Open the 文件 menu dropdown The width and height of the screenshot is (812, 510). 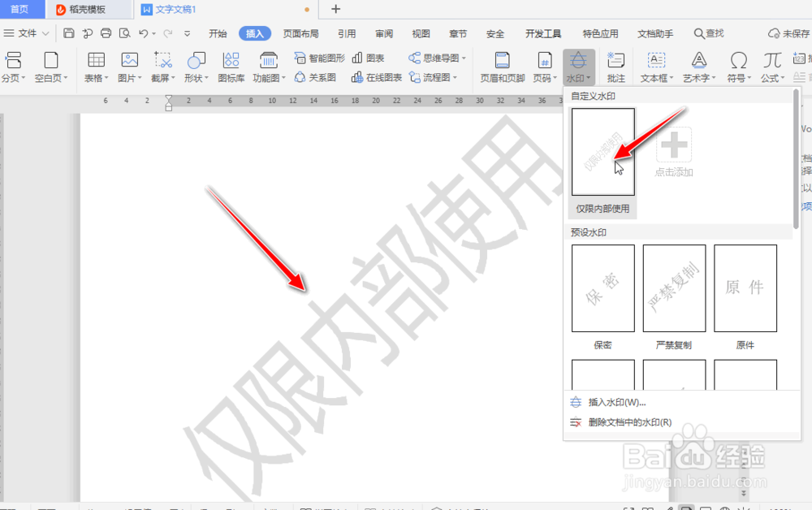pyautogui.click(x=27, y=33)
